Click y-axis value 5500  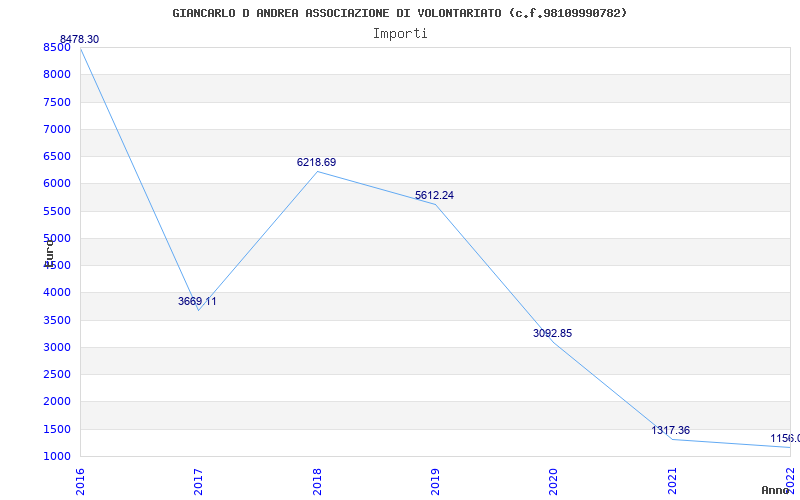57,211
